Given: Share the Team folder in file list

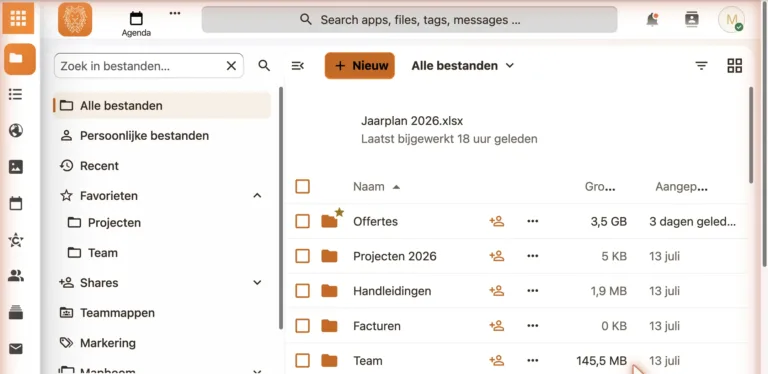Looking at the screenshot, I should (x=496, y=361).
